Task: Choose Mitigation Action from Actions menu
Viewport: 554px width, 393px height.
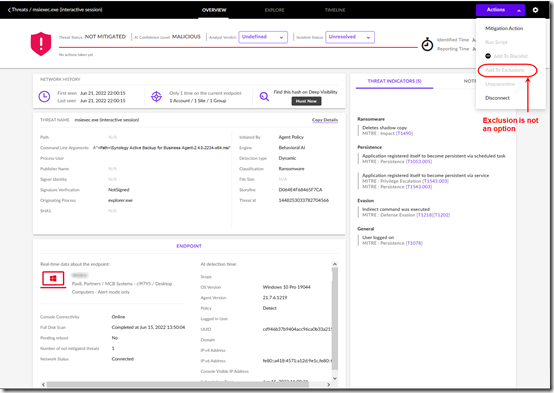Action: [504, 28]
